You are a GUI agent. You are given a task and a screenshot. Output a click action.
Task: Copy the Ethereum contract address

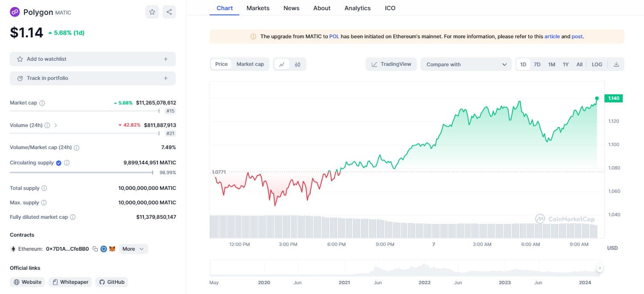(95, 249)
